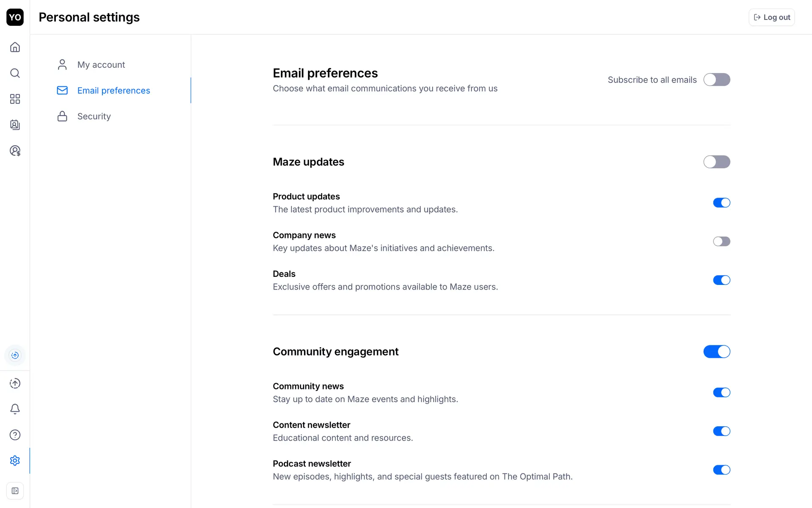Viewport: 812px width, 508px height.
Task: Select the Email preferences tab
Action: [x=113, y=91]
